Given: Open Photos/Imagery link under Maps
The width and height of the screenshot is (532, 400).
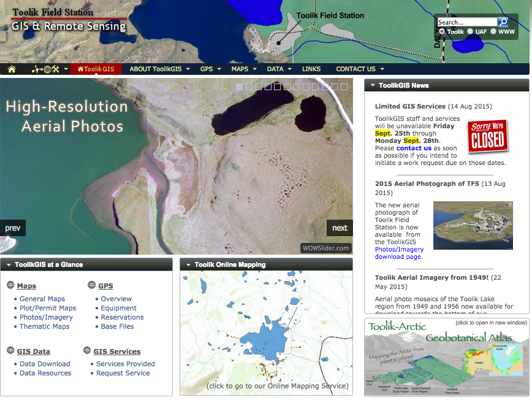Looking at the screenshot, I should pyautogui.click(x=46, y=317).
